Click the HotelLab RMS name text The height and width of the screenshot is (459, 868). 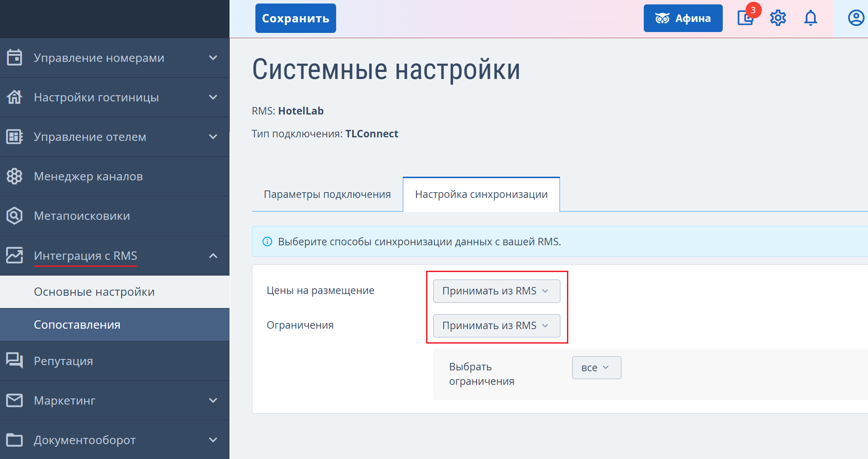point(301,111)
